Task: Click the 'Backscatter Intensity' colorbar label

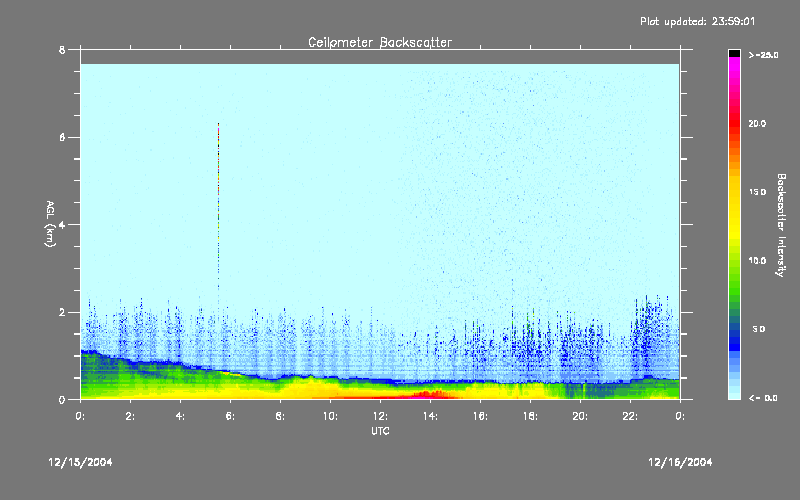Action: 781,225
